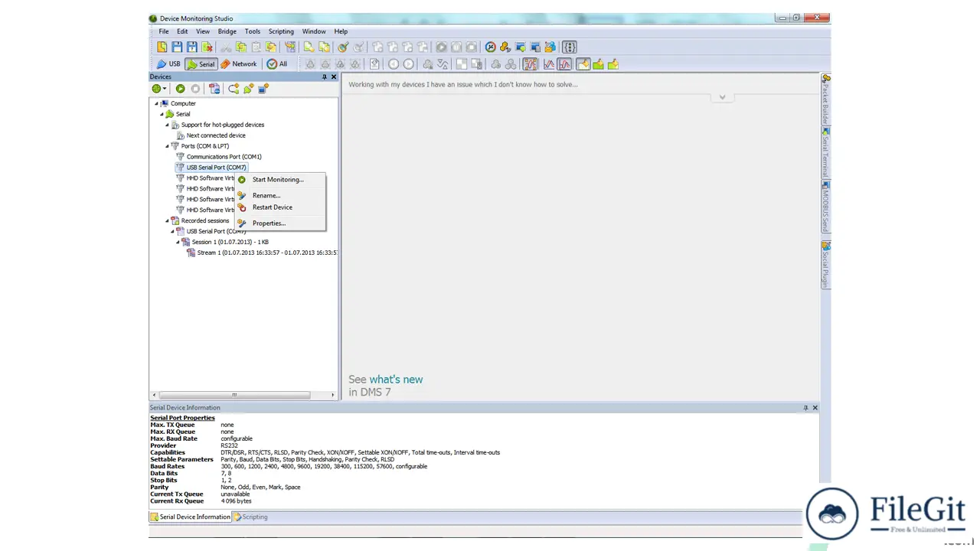Choose Restart Device from context menu

[x=279, y=207]
